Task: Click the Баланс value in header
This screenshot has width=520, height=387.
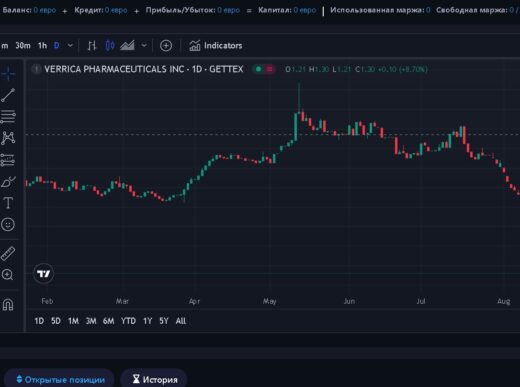Action: coord(45,10)
